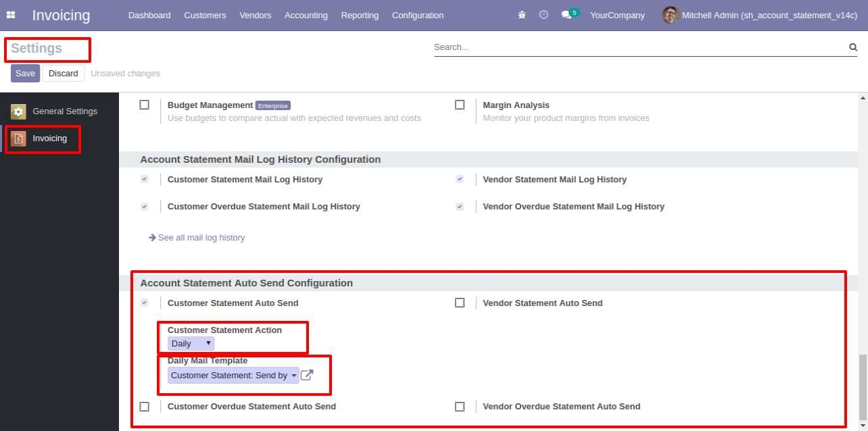Open See all mail log history link
Screen dimensions: 868x431
coord(201,238)
